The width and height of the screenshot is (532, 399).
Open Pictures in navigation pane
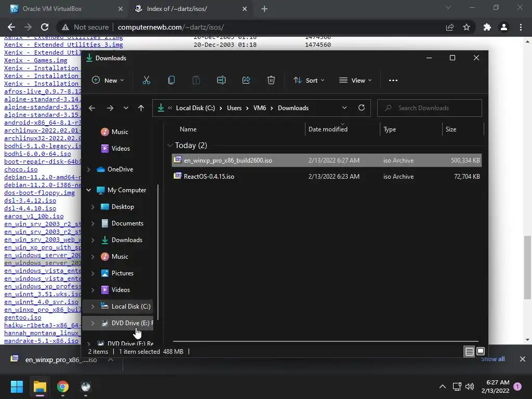[x=122, y=273]
